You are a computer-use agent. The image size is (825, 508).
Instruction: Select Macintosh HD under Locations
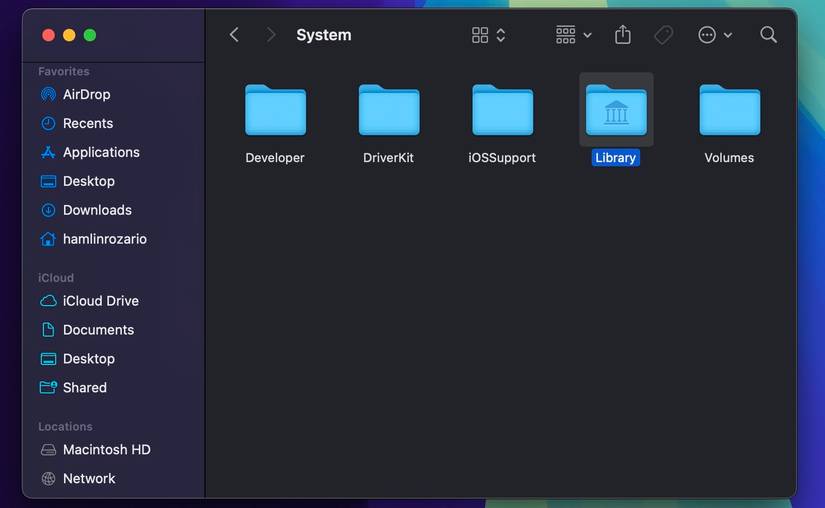[106, 450]
